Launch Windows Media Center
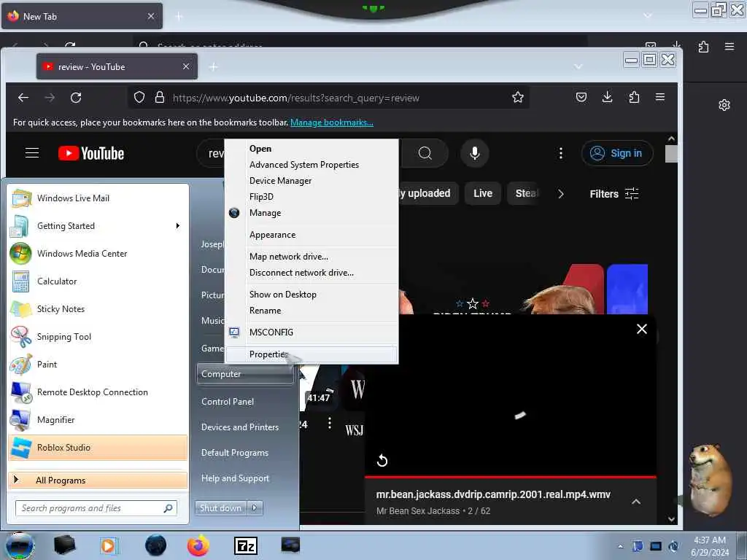Viewport: 747px width, 560px height. [98, 253]
